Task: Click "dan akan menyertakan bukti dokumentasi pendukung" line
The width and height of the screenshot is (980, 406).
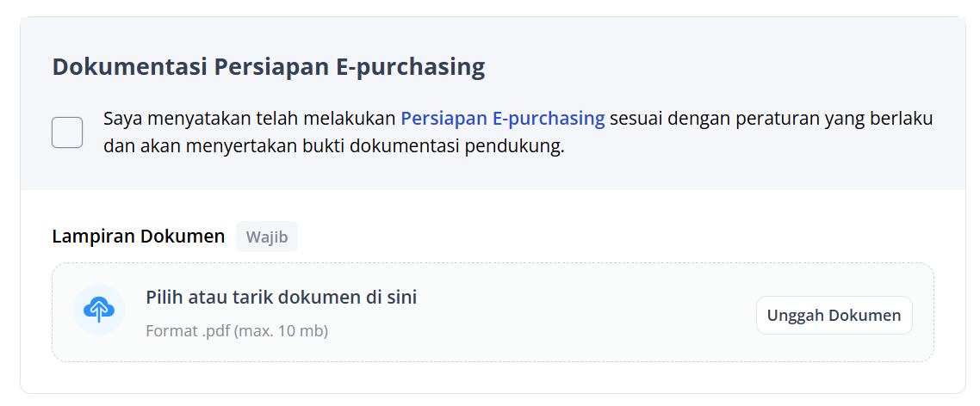Action: [334, 147]
